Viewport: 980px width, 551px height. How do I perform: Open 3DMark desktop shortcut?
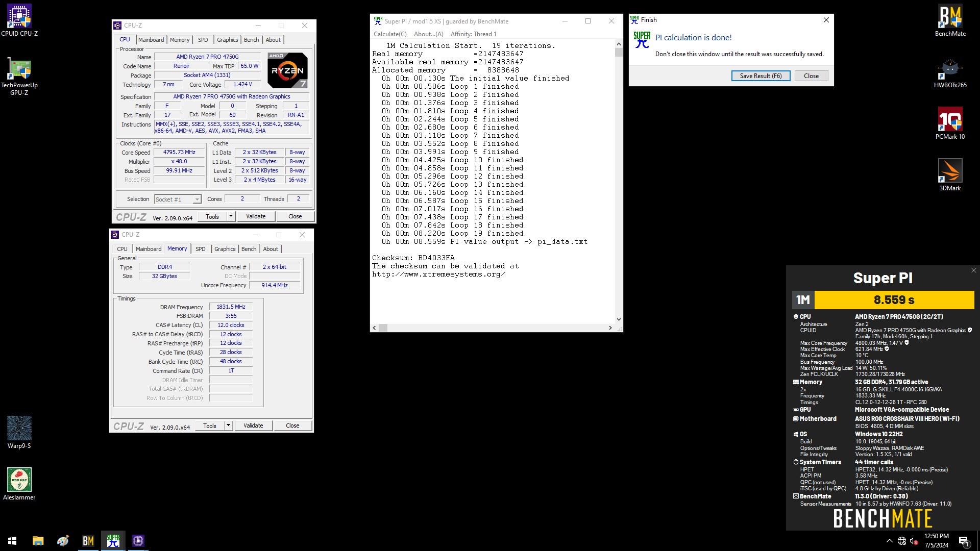pyautogui.click(x=950, y=175)
